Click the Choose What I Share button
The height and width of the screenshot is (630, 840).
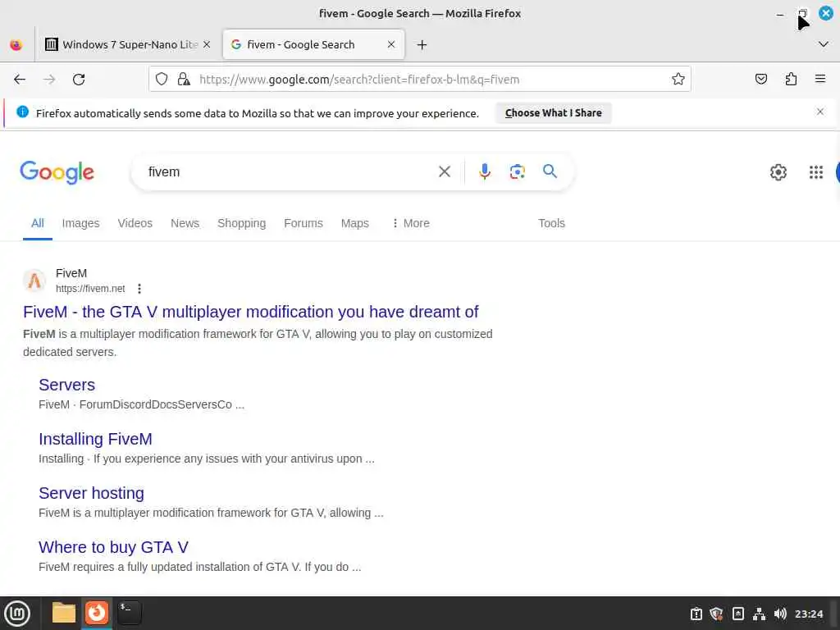(x=553, y=113)
